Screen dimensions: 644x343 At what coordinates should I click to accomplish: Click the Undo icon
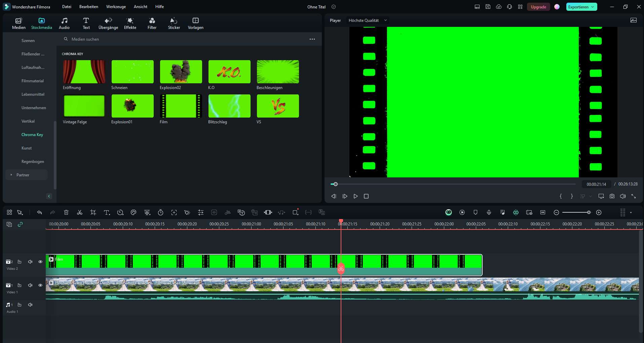pos(39,212)
